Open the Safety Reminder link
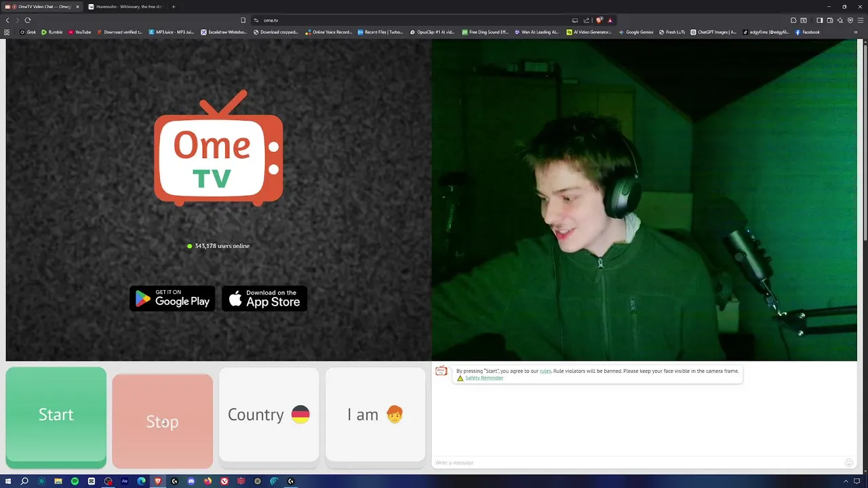Viewport: 868px width, 488px height. coord(484,378)
